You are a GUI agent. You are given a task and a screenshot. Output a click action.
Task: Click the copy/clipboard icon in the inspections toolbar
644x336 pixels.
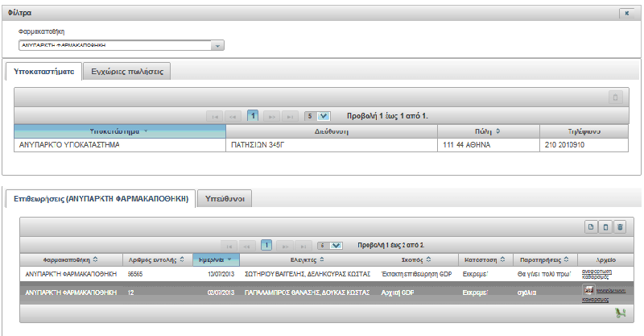(x=605, y=227)
